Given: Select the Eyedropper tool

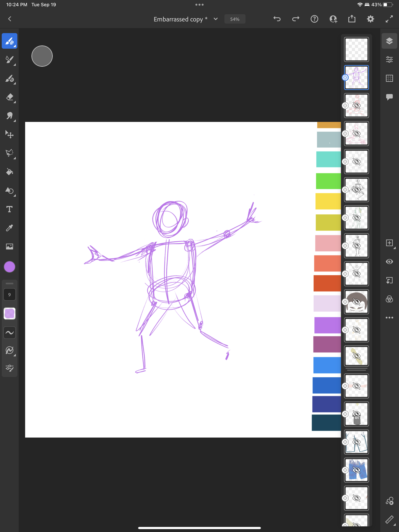Looking at the screenshot, I should click(x=9, y=228).
